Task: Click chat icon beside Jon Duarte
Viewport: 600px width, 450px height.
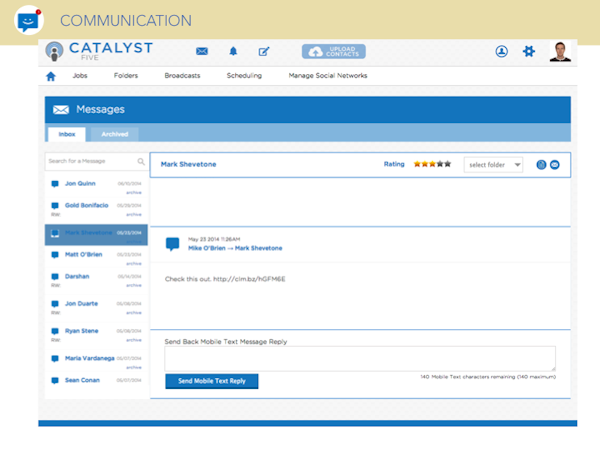Action: point(55,304)
